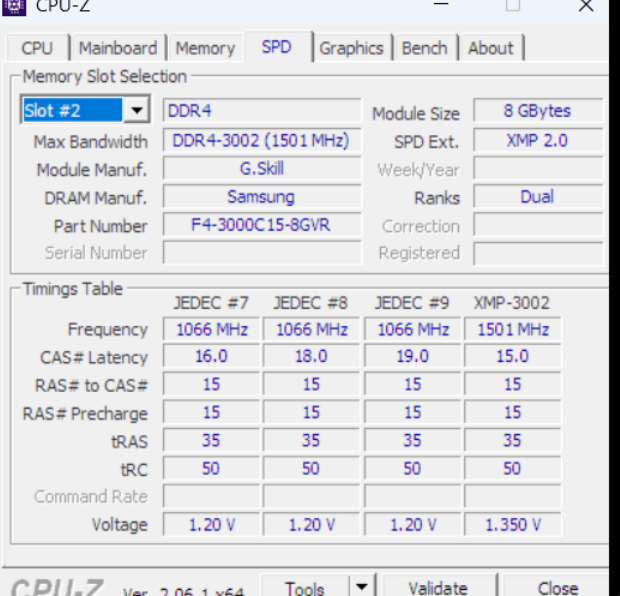Click the Max Bandwidth label
Screen dimensions: 620x596
pyautogui.click(x=91, y=142)
